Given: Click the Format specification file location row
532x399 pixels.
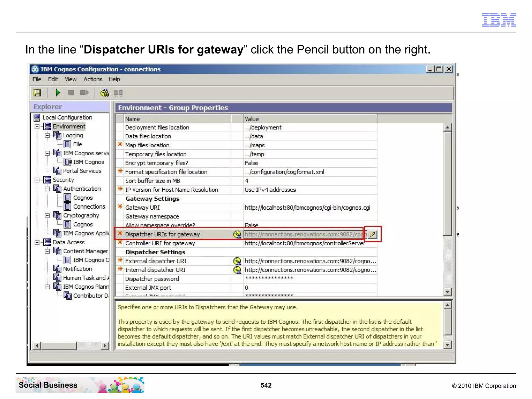Looking at the screenshot, I should click(246, 172).
